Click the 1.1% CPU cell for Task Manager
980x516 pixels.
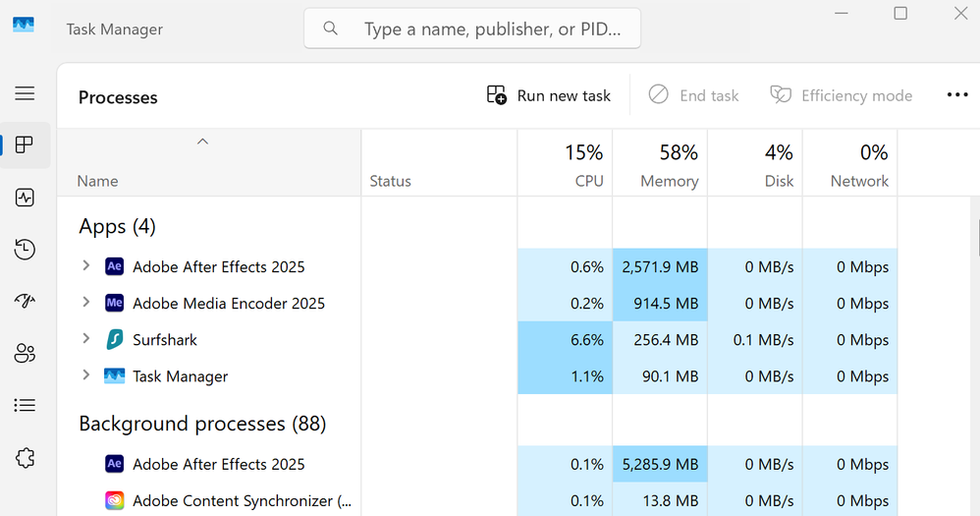[565, 375]
